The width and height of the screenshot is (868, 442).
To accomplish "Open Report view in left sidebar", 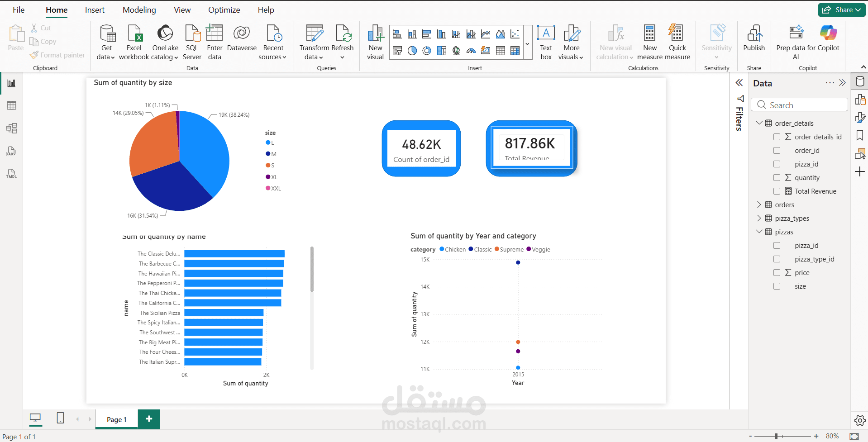I will (11, 83).
